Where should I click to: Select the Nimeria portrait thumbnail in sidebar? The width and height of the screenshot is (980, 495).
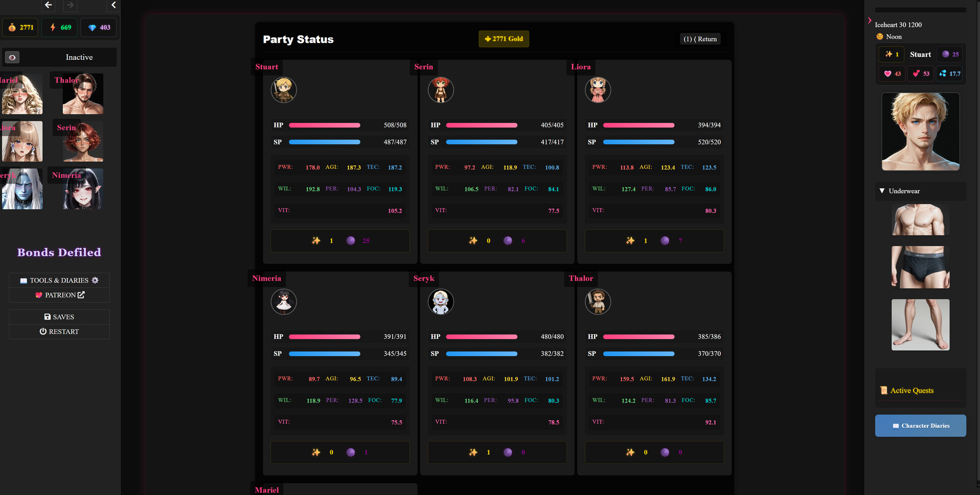(x=83, y=189)
